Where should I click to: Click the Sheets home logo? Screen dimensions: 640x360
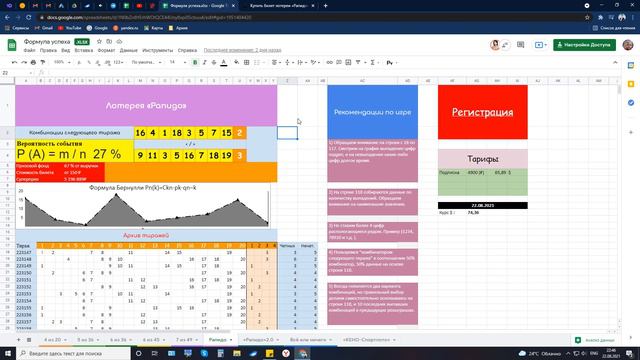12,45
